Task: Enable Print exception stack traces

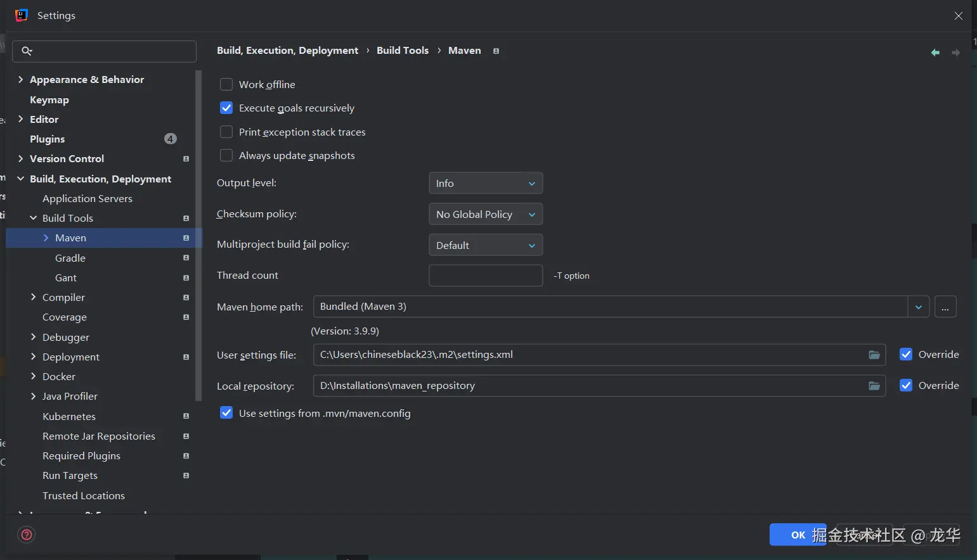Action: point(226,132)
